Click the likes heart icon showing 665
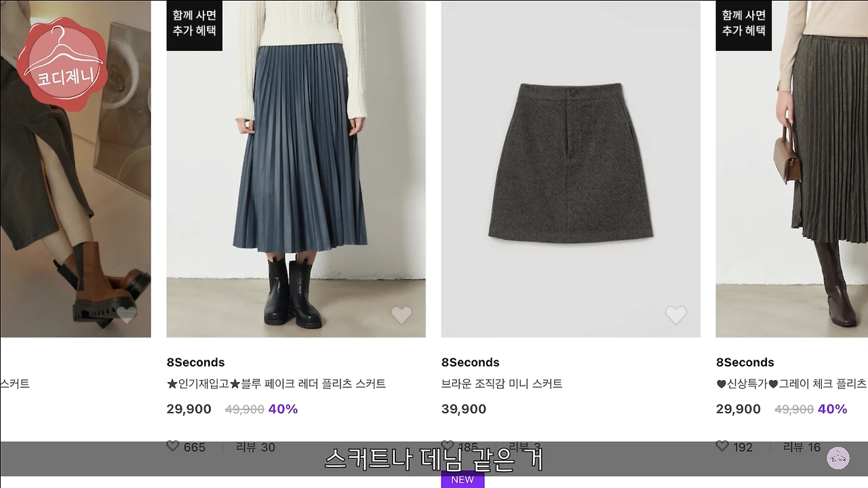868x488 pixels. pos(173,446)
